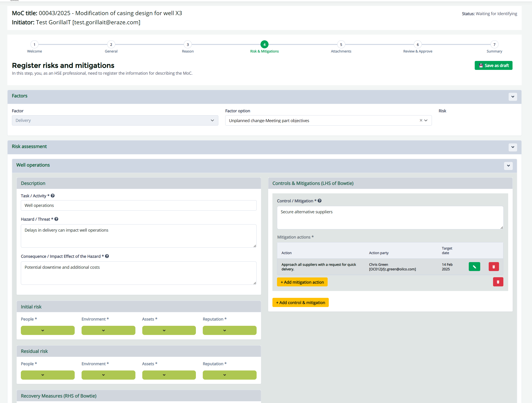Collapse the Well operations panel

click(x=508, y=166)
